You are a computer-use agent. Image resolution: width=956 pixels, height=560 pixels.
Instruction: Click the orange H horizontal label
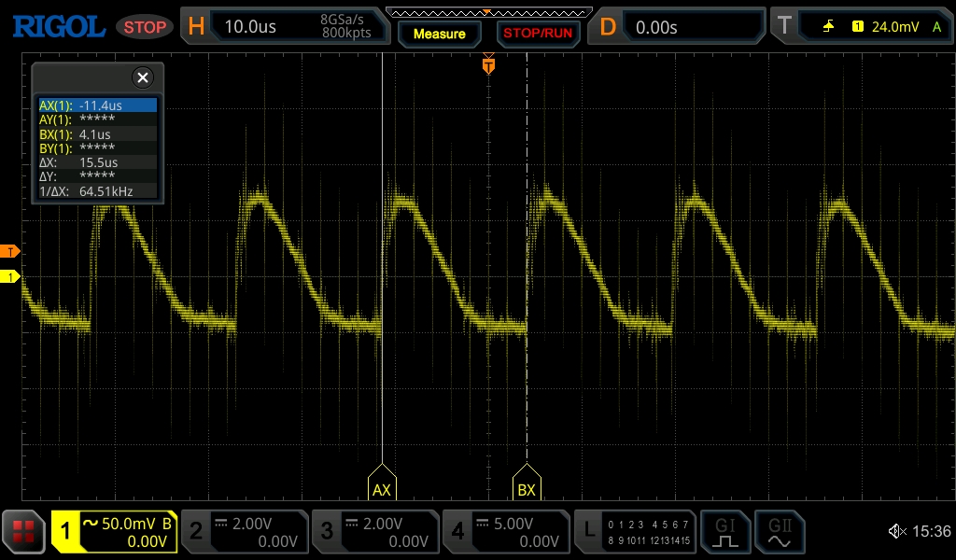[x=196, y=26]
